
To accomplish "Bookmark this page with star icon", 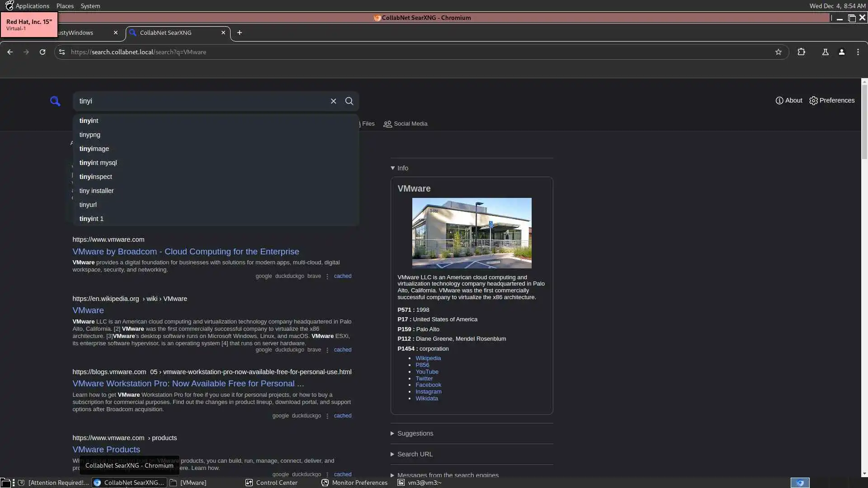I will [778, 52].
